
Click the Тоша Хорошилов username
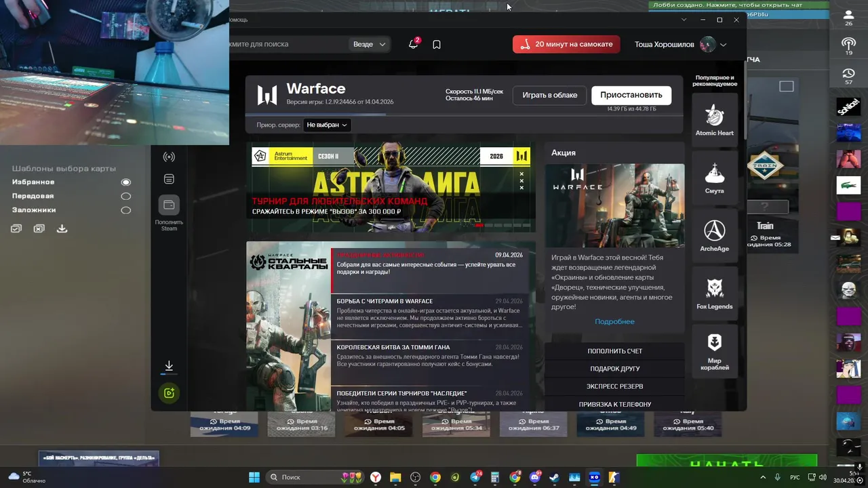click(664, 45)
